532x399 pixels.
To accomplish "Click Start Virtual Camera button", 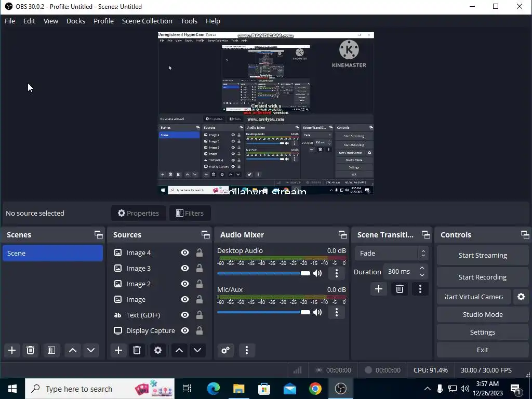I will (474, 297).
